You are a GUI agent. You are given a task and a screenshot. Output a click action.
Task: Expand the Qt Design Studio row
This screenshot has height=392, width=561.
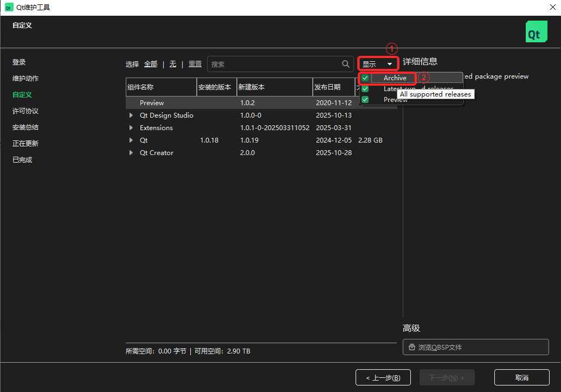[x=131, y=115]
